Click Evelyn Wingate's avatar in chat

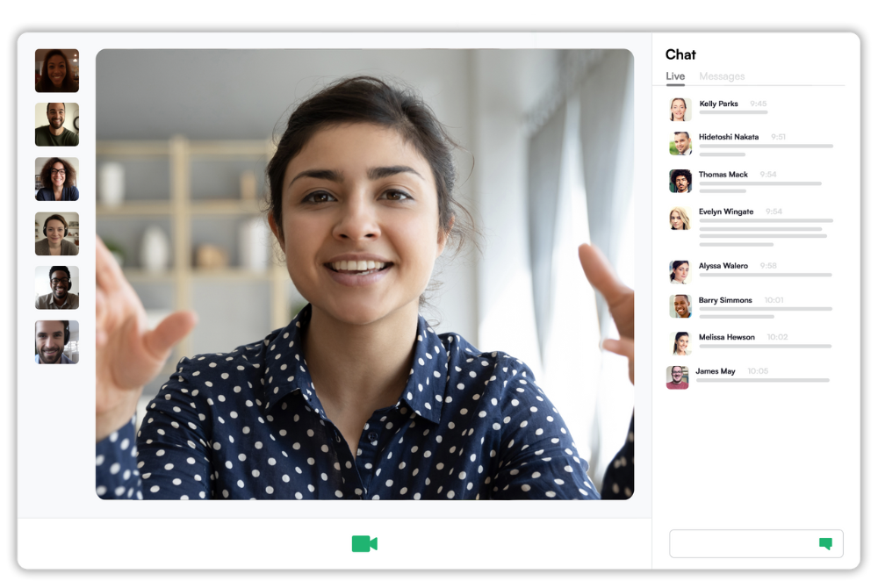point(680,219)
